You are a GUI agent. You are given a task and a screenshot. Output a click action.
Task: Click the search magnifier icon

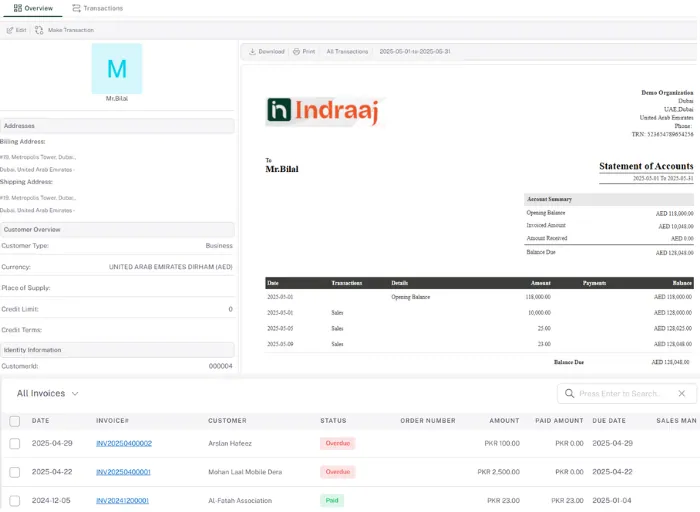[x=570, y=394]
